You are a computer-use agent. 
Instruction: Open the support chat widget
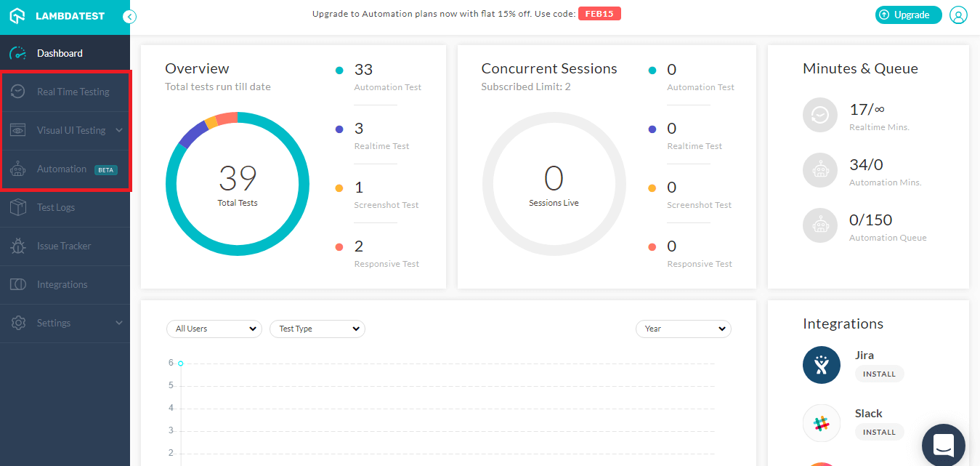tap(943, 444)
